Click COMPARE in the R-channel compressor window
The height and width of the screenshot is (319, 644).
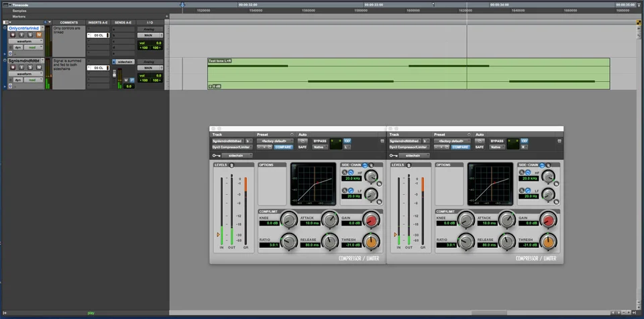point(461,147)
